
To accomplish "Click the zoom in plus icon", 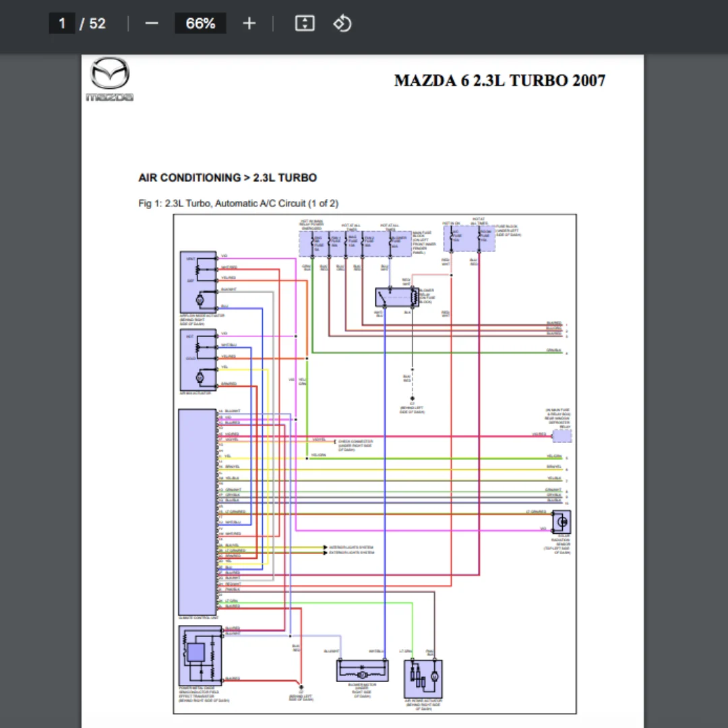I will (x=249, y=23).
